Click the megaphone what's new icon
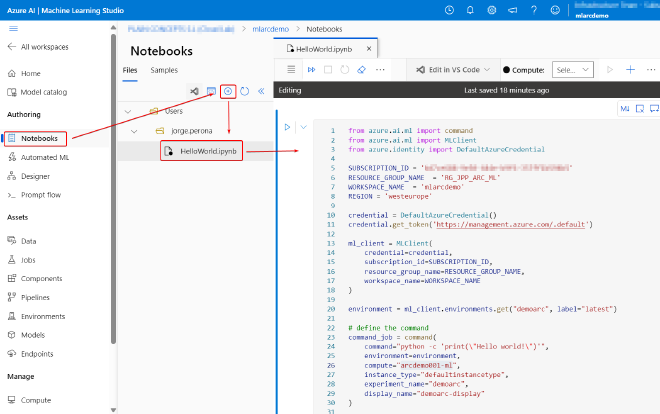Image resolution: width=660 pixels, height=414 pixels. pos(513,10)
